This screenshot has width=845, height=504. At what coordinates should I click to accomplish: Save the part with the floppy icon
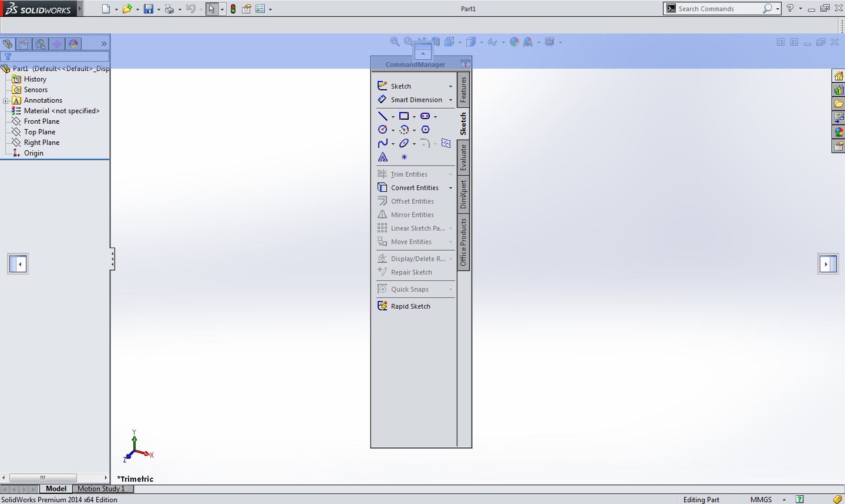(x=149, y=9)
